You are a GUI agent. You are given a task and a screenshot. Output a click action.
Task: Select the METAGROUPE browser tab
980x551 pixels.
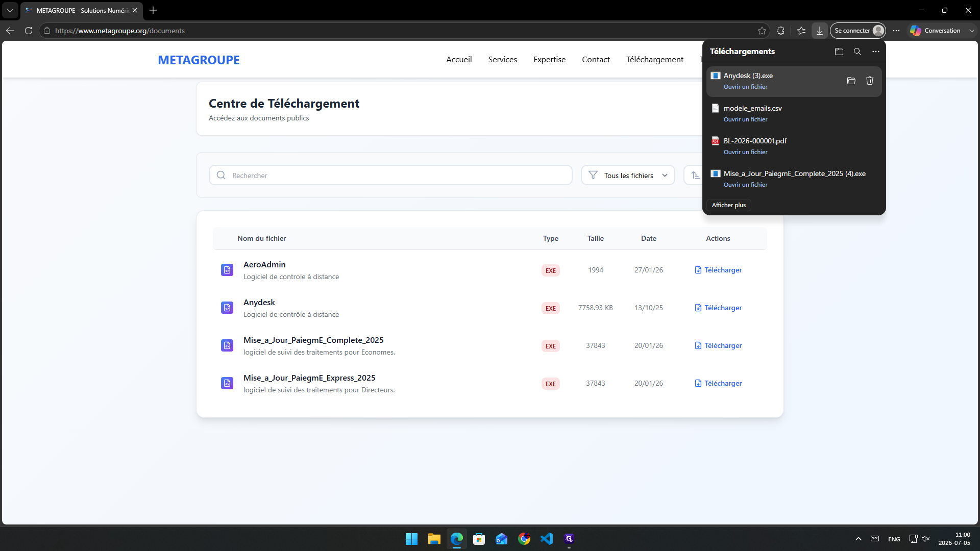[x=82, y=10]
